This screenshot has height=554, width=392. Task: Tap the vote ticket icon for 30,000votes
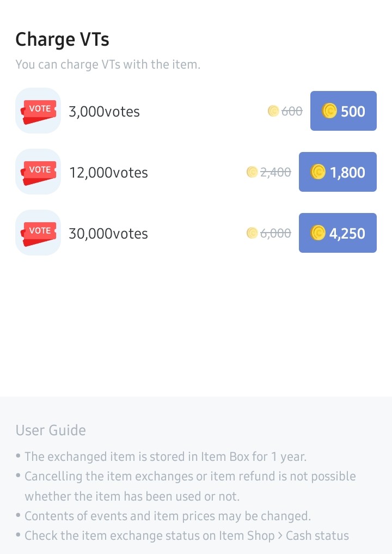point(38,233)
